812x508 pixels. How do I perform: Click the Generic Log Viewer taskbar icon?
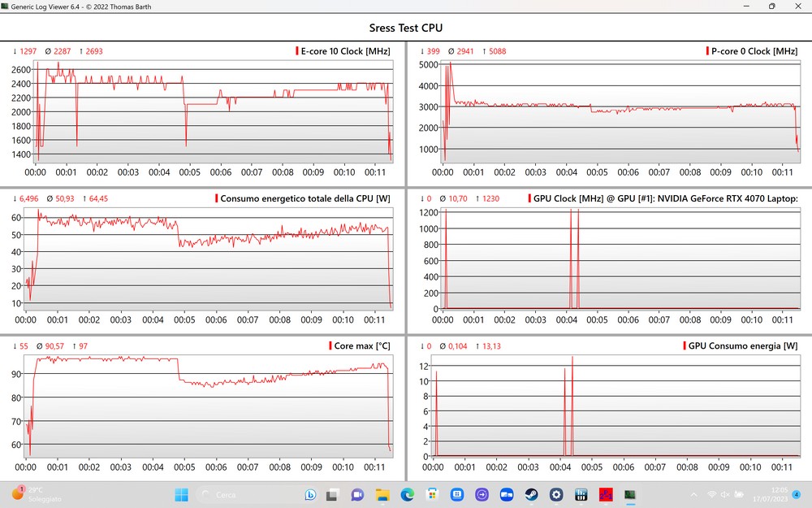click(x=630, y=494)
